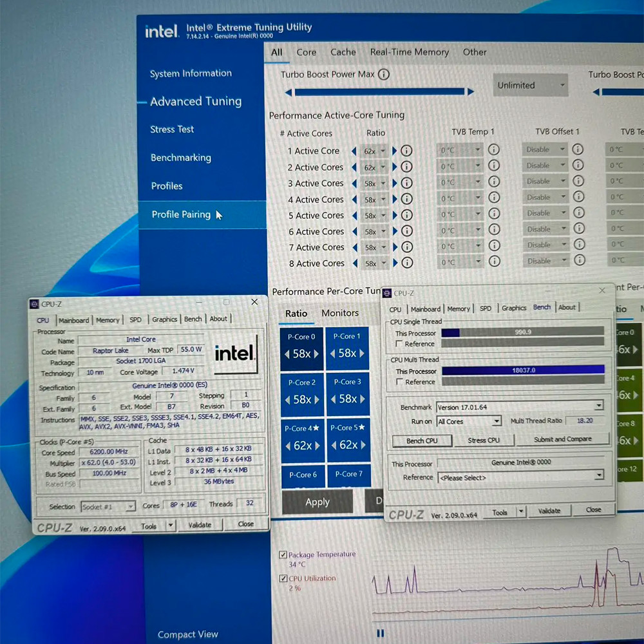Open TVB Temp 1 dropdown for 4 Active Cores
Image resolution: width=644 pixels, height=644 pixels.
pyautogui.click(x=460, y=198)
